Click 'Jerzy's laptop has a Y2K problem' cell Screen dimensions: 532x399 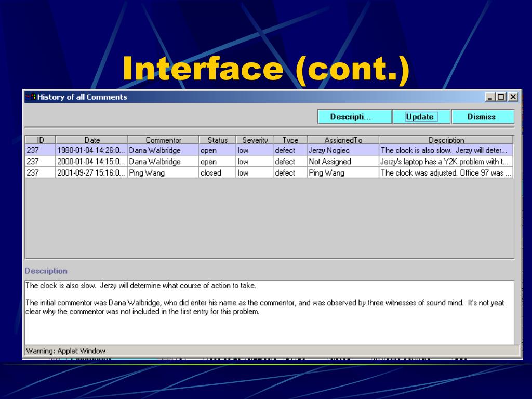pyautogui.click(x=446, y=162)
